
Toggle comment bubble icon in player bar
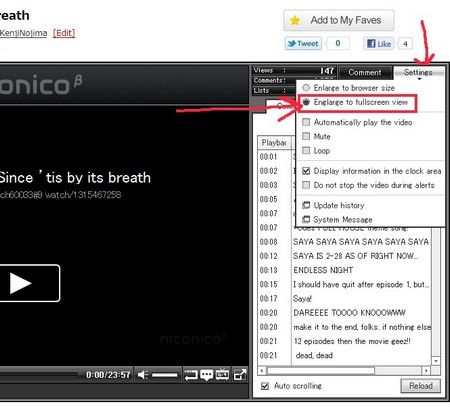[207, 375]
